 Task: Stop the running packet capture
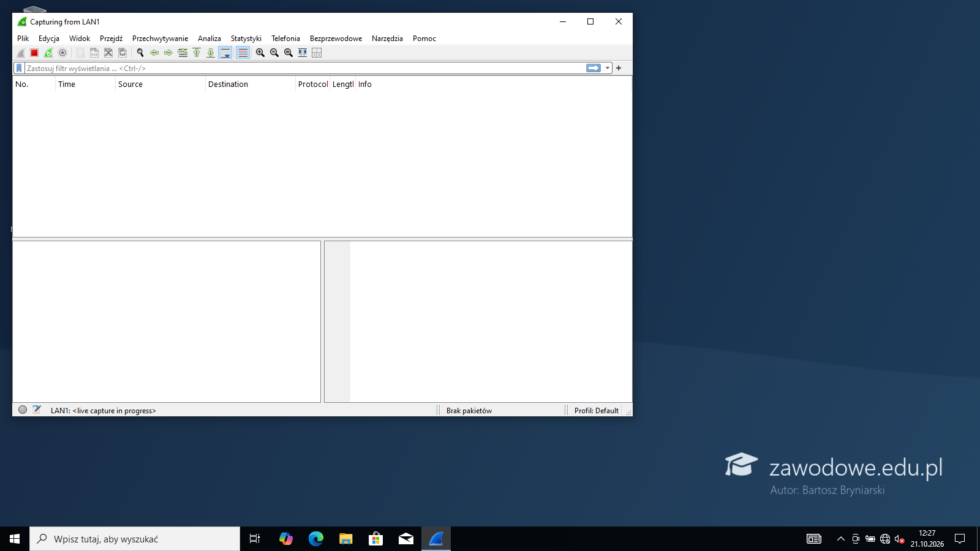pyautogui.click(x=34, y=53)
